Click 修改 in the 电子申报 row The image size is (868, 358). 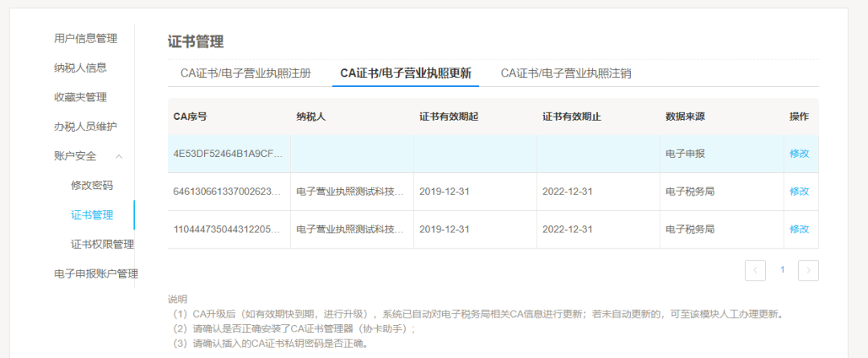pos(800,154)
